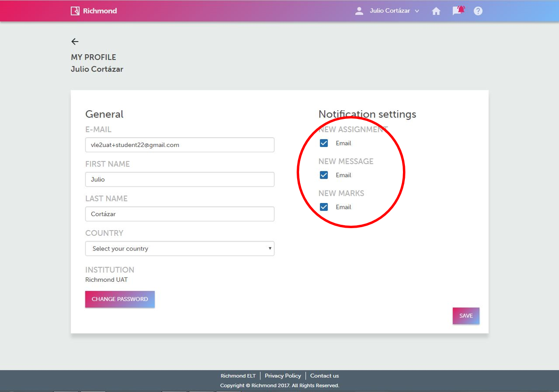Open the Select your country dropdown
559x392 pixels.
180,248
